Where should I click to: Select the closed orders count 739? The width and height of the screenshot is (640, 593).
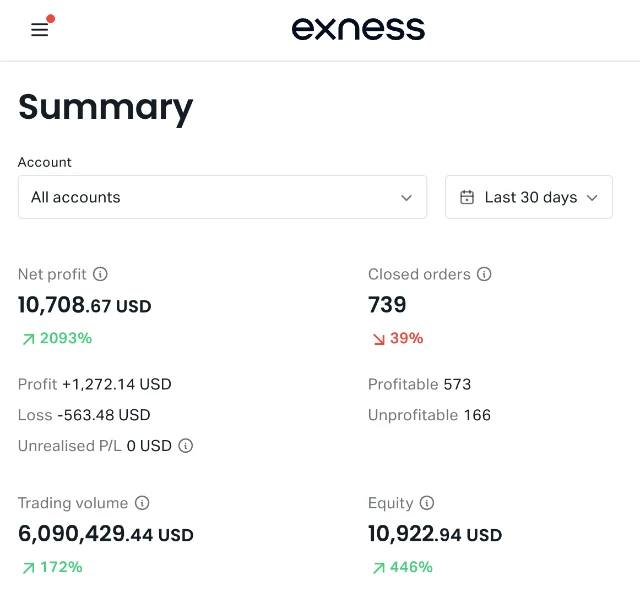pos(387,304)
